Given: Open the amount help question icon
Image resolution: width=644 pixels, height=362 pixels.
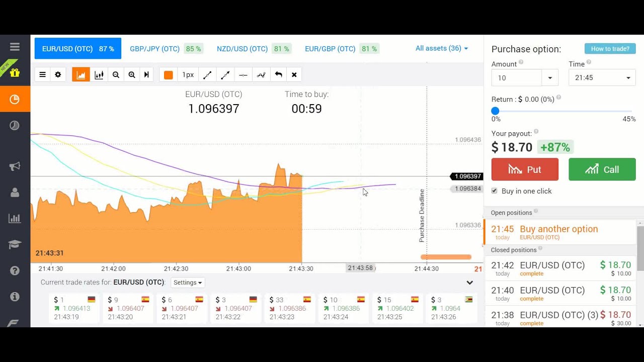Looking at the screenshot, I should [x=521, y=62].
